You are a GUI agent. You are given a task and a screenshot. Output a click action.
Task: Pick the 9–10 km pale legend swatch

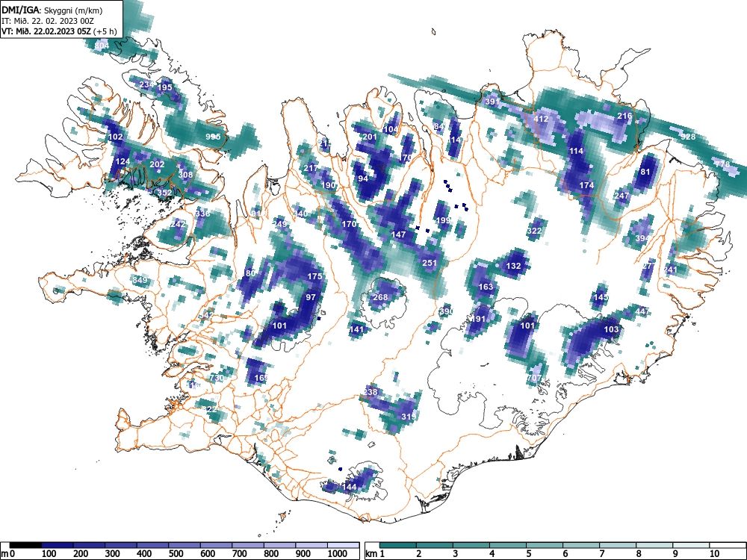coord(691,545)
